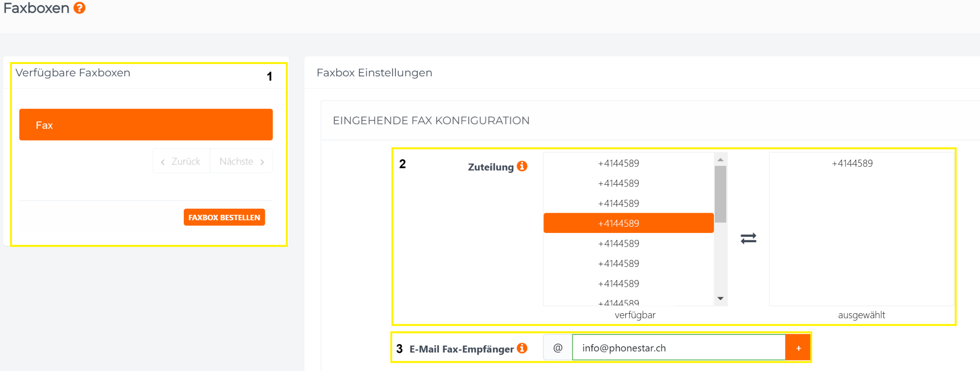Click the scrollbar thumb in the available numbers list

[x=720, y=193]
